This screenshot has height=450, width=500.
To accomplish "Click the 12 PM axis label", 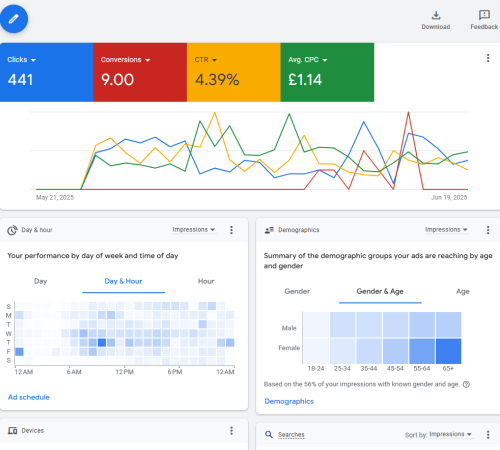I will pyautogui.click(x=125, y=372).
